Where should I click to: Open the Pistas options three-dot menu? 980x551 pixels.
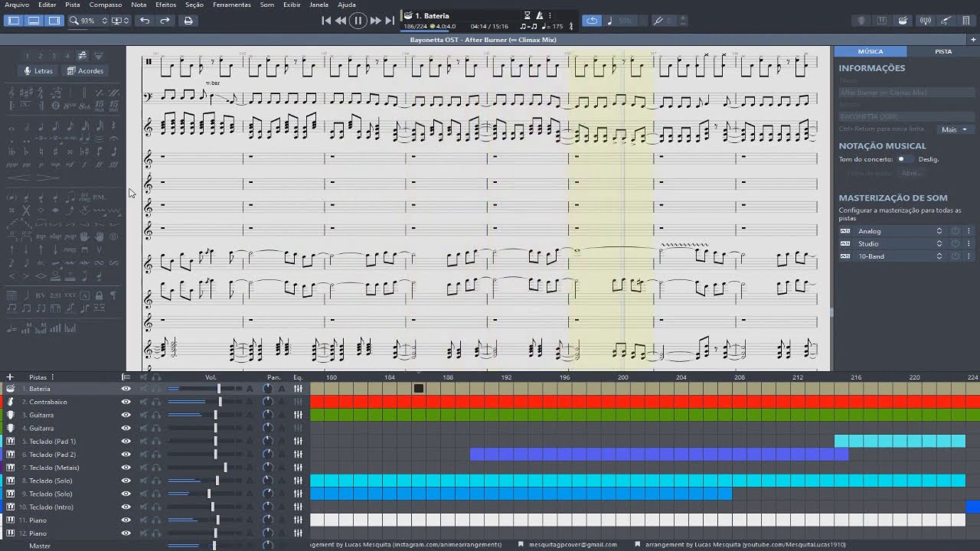(x=52, y=377)
